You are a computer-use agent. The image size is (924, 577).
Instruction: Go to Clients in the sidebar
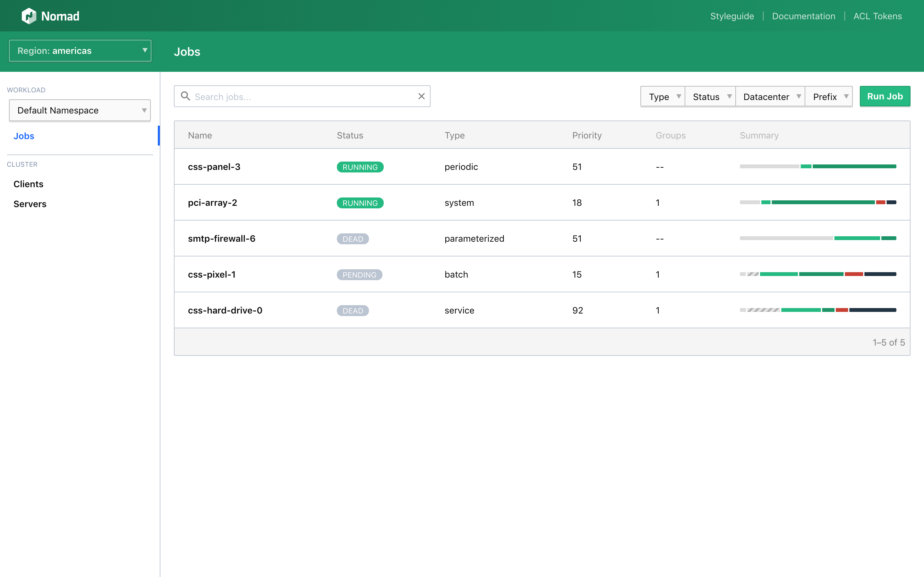29,184
